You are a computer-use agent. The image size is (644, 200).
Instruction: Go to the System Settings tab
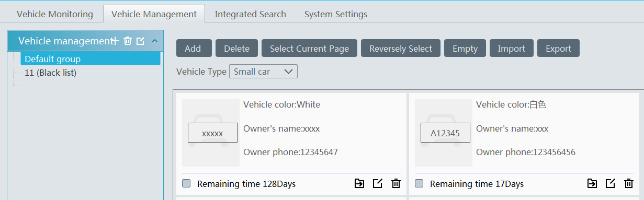click(x=336, y=14)
